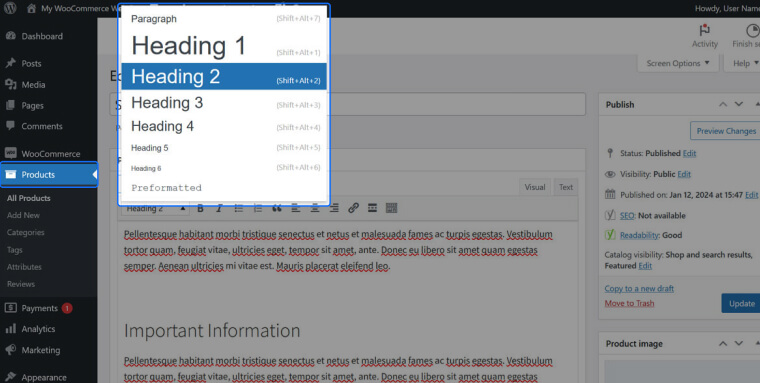Edit the Published on date

coord(751,195)
